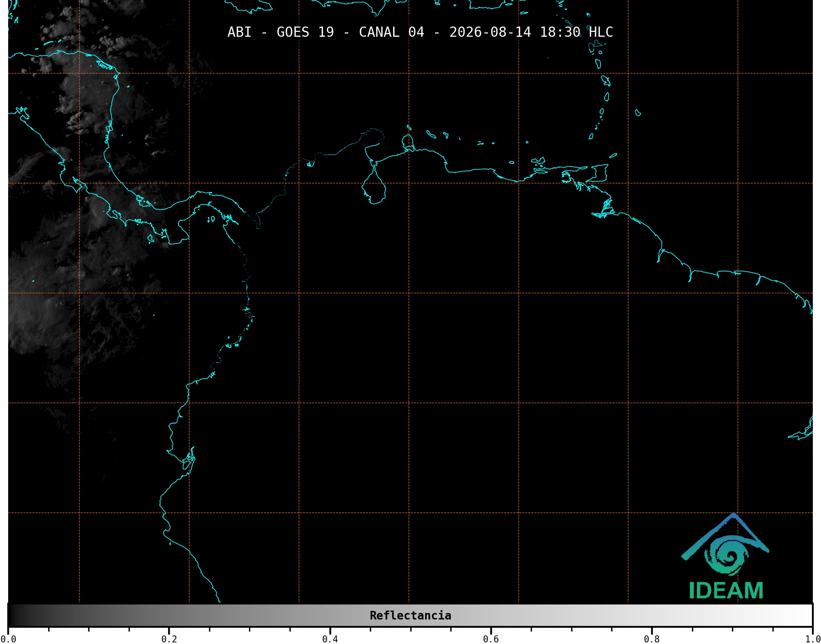Screen dimensions: 821x644
Task: Click the colorbar tick labeled 0.4
Action: click(x=330, y=639)
